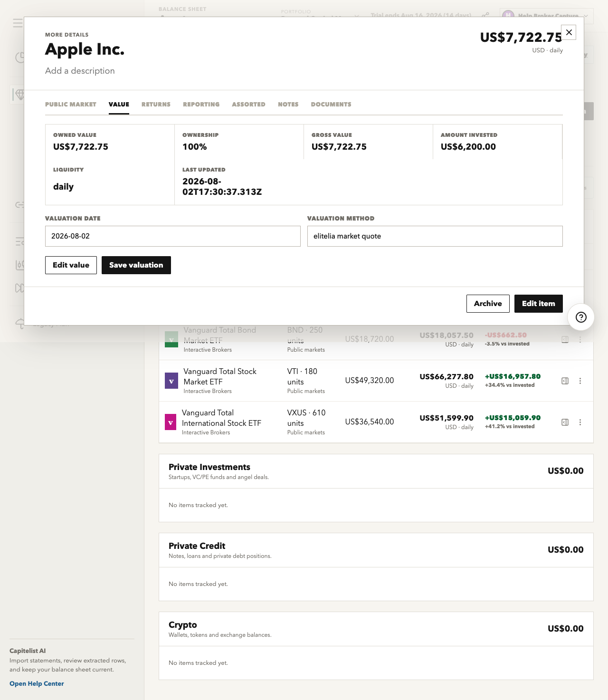Viewport: 608px width, 700px height.
Task: Open more options for Vanguard Total Bond Market ETF
Action: click(580, 339)
